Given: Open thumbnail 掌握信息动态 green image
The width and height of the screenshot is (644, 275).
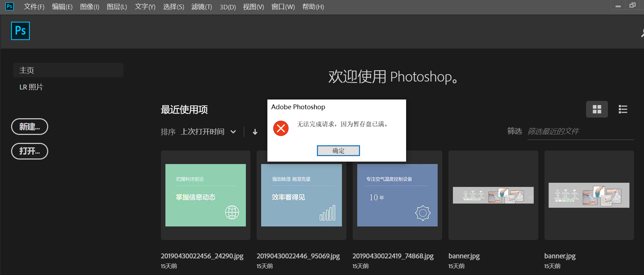Looking at the screenshot, I should [x=206, y=195].
